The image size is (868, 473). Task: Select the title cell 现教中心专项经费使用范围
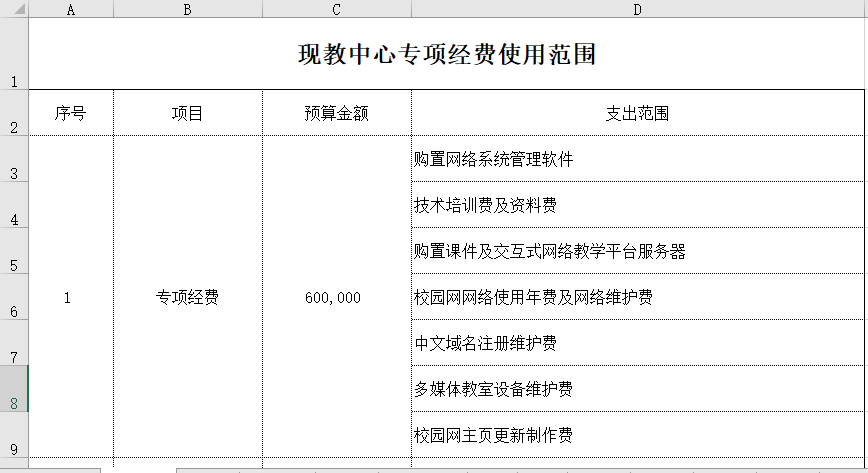tap(447, 54)
